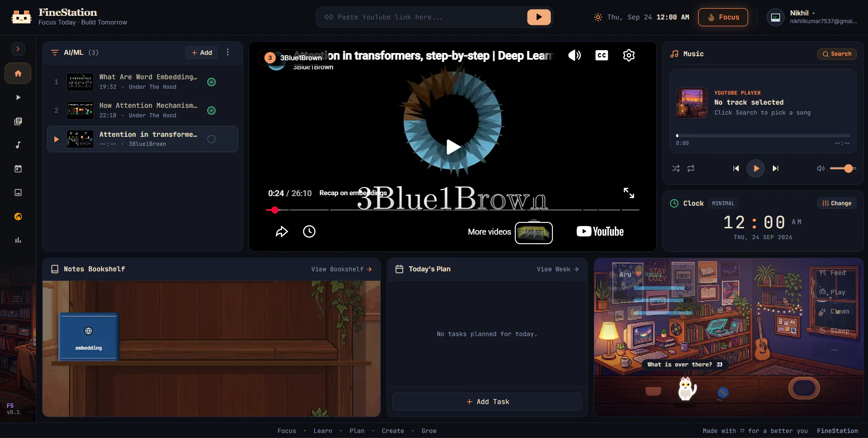
Task: Click the Sleep action for the pet
Action: pyautogui.click(x=834, y=331)
